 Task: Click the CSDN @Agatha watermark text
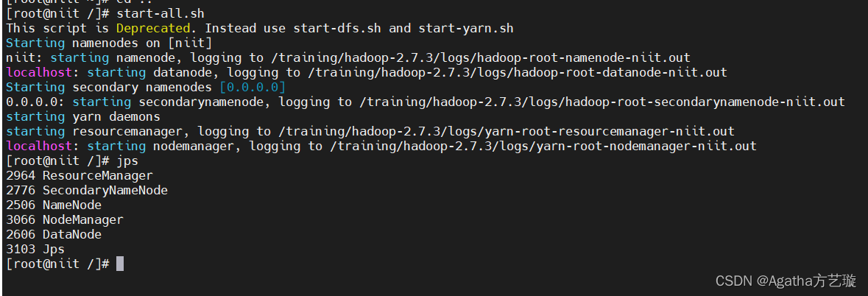786,281
